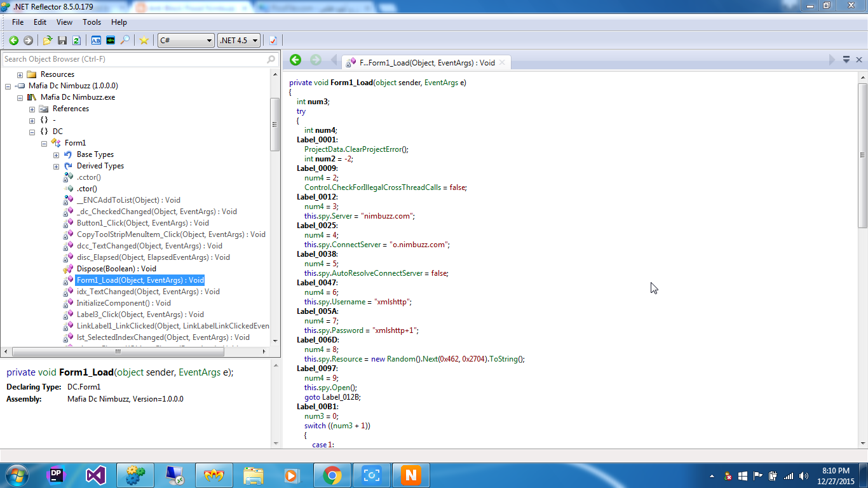Screen dimensions: 868x488
Task: Open the Edit menu
Action: pos(40,22)
